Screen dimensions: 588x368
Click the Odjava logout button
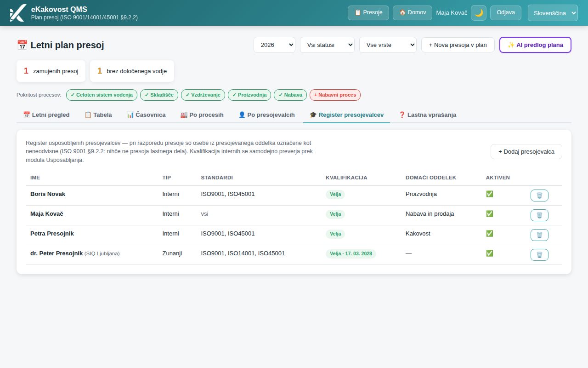[506, 13]
